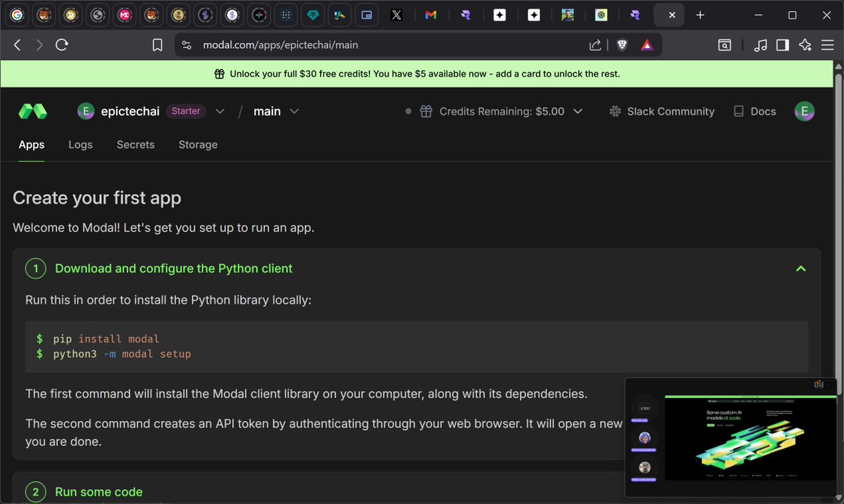Open the browser hamburger menu
Viewport: 844px width, 504px height.
pos(826,45)
